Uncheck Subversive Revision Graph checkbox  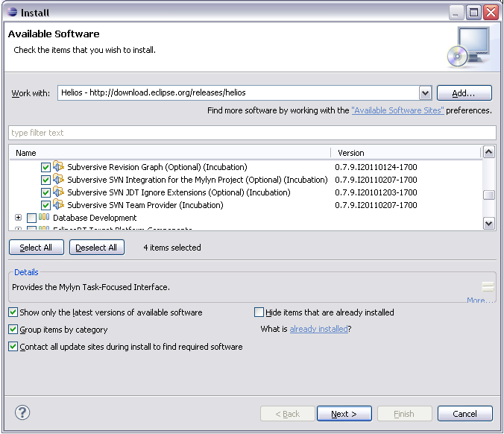click(45, 167)
